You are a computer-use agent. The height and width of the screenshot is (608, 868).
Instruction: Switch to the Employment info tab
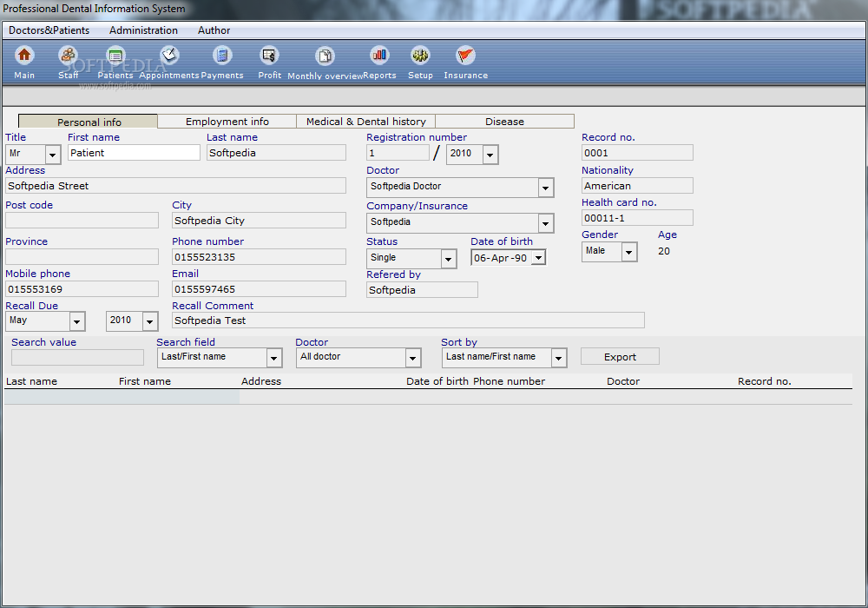pyautogui.click(x=227, y=122)
